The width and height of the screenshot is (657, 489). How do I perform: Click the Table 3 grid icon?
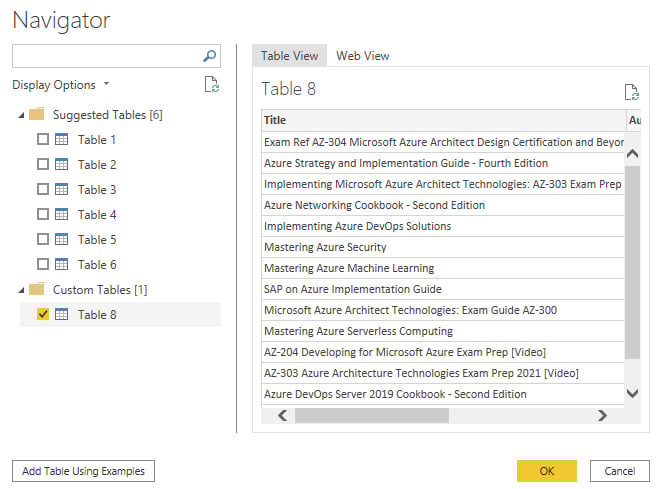(62, 189)
